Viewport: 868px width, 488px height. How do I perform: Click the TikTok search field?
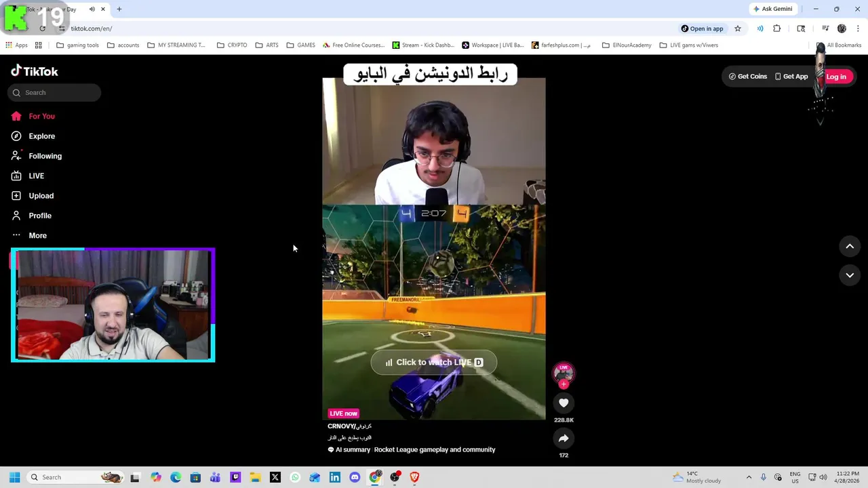coord(55,93)
